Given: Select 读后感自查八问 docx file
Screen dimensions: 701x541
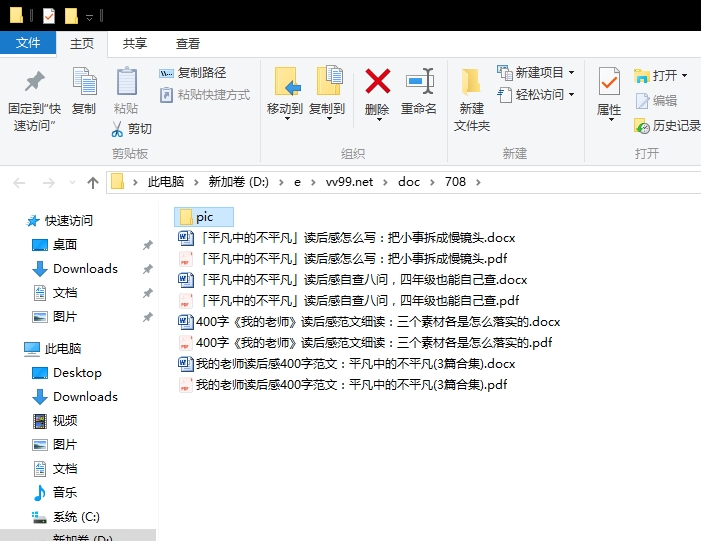Looking at the screenshot, I should tap(353, 279).
